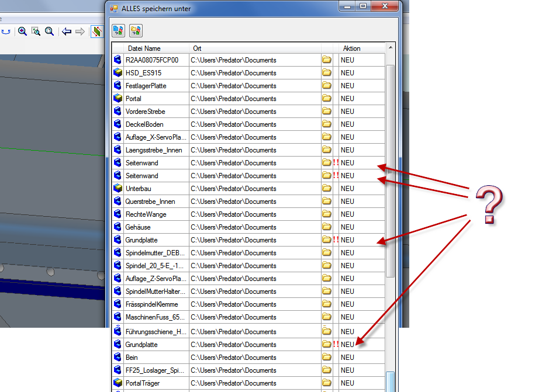Click the assembly icon beside Portal
549x392 pixels.
118,98
